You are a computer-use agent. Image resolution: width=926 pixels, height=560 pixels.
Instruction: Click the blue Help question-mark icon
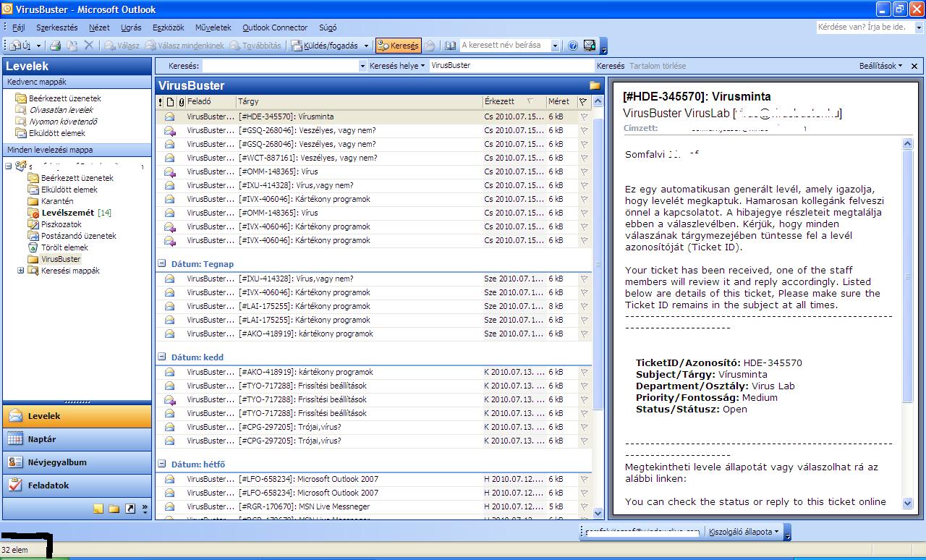[573, 46]
